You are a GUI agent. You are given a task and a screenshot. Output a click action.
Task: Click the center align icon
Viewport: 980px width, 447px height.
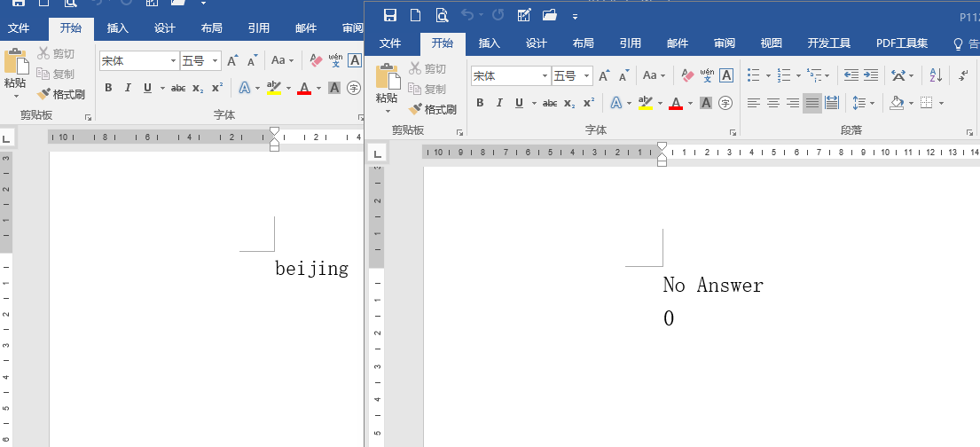(x=773, y=103)
